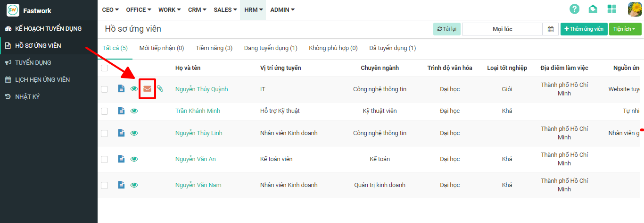Expand the CRM menu in navbar

click(x=198, y=10)
